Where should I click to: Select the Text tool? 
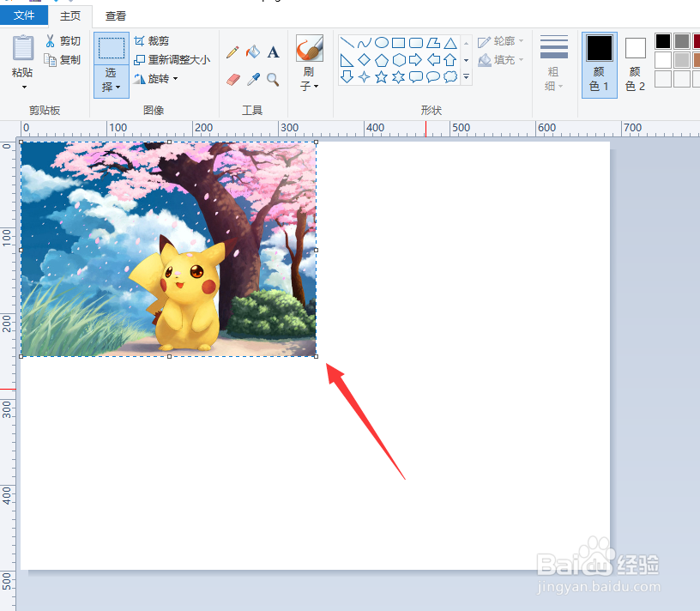pyautogui.click(x=273, y=52)
